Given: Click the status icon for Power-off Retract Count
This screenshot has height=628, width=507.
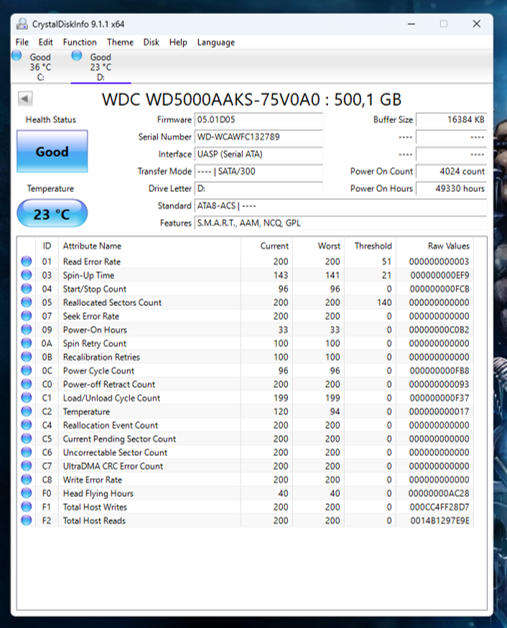Looking at the screenshot, I should click(26, 384).
